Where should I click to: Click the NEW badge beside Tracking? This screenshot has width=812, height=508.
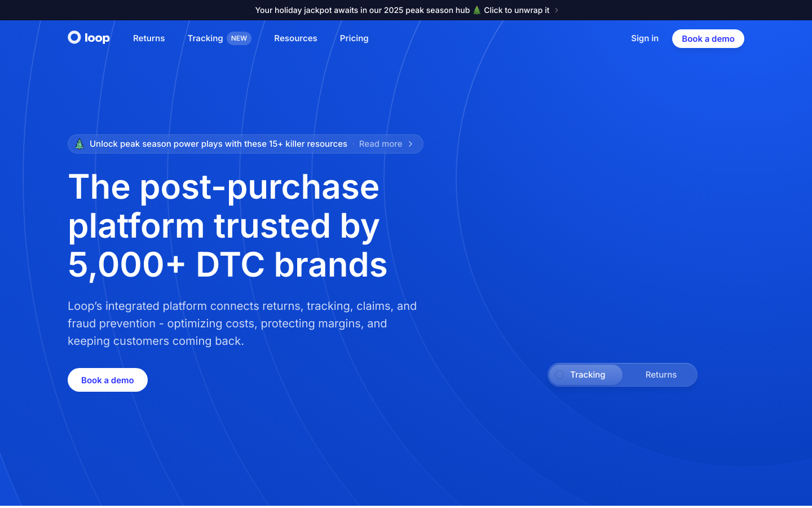click(x=239, y=38)
